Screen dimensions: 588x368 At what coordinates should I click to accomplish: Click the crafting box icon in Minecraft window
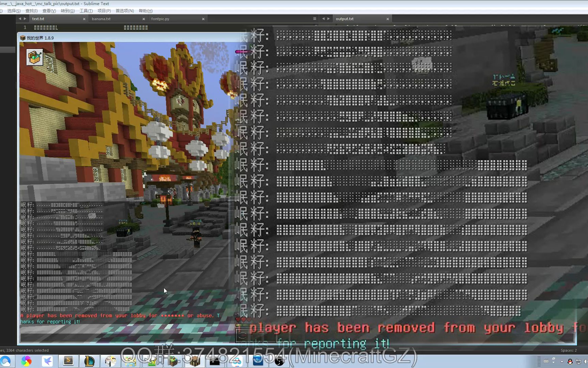(x=35, y=57)
